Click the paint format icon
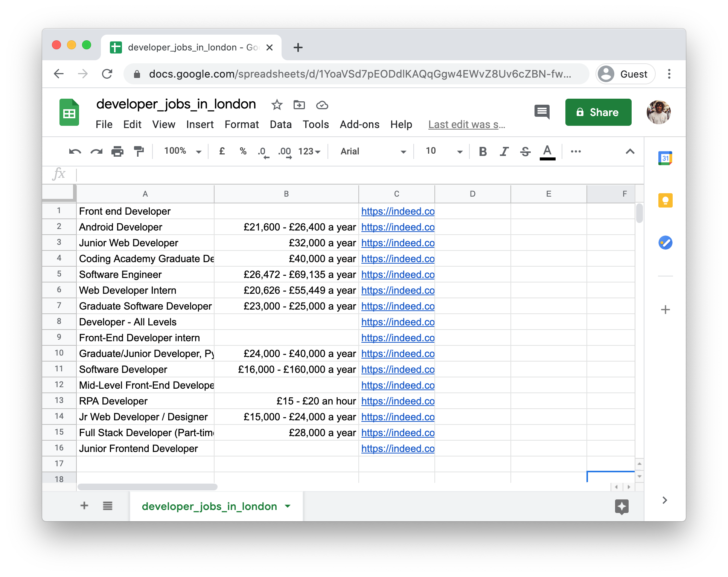The height and width of the screenshot is (577, 728). click(139, 152)
